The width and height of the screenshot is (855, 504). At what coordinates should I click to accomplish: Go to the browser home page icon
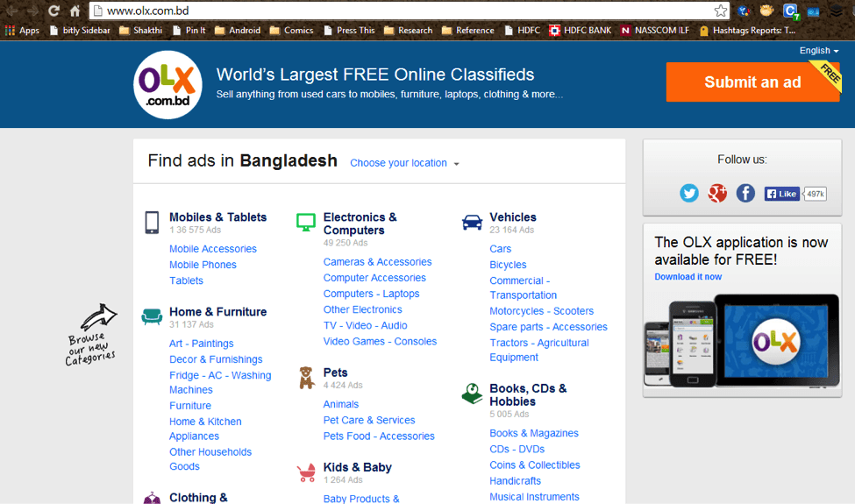pyautogui.click(x=75, y=11)
